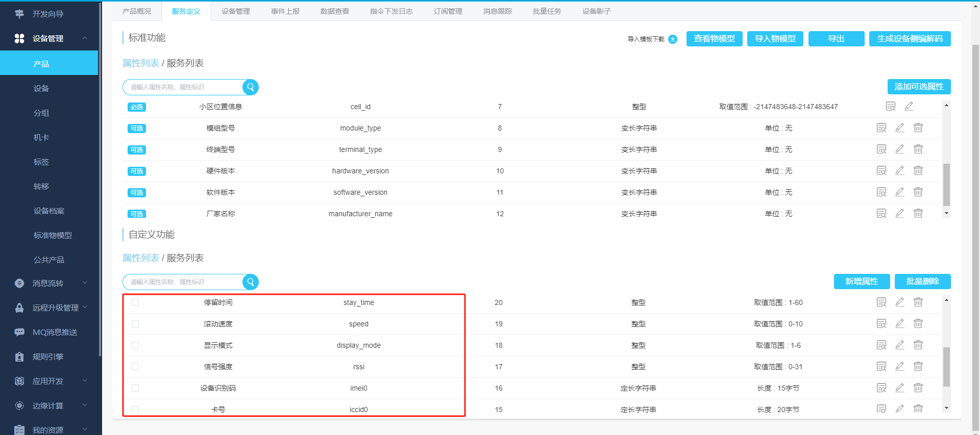The width and height of the screenshot is (980, 435).
Task: Open the 事件上报 tab
Action: 285,11
